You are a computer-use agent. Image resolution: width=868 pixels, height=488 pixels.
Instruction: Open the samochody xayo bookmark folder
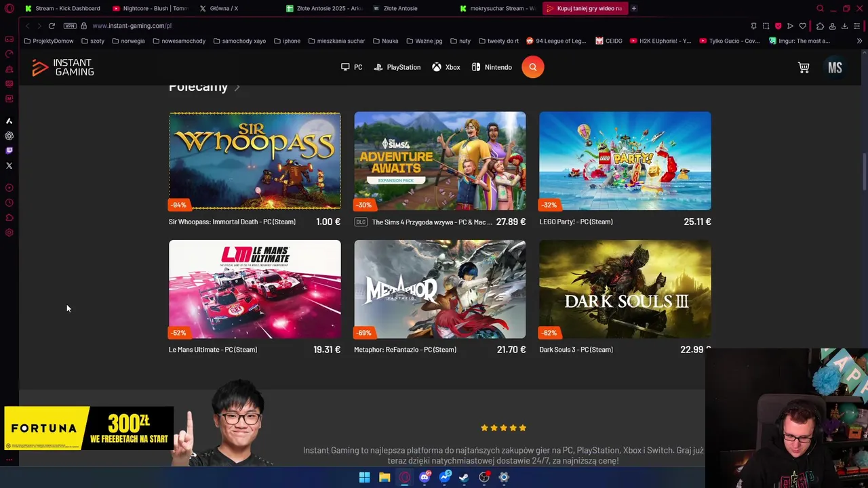point(239,41)
